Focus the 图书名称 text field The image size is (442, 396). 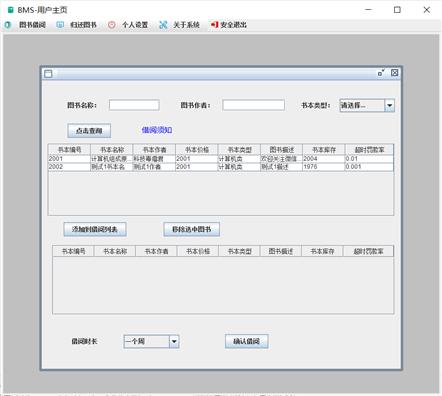pos(134,105)
